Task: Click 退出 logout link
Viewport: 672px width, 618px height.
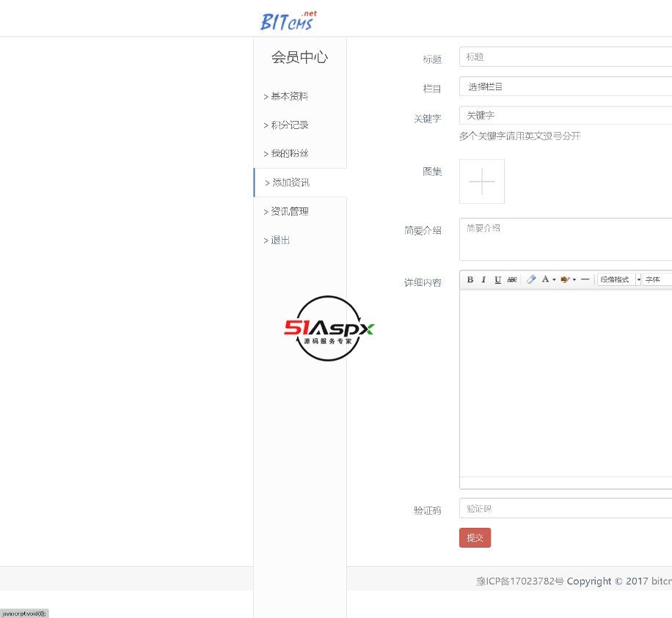Action: tap(280, 240)
